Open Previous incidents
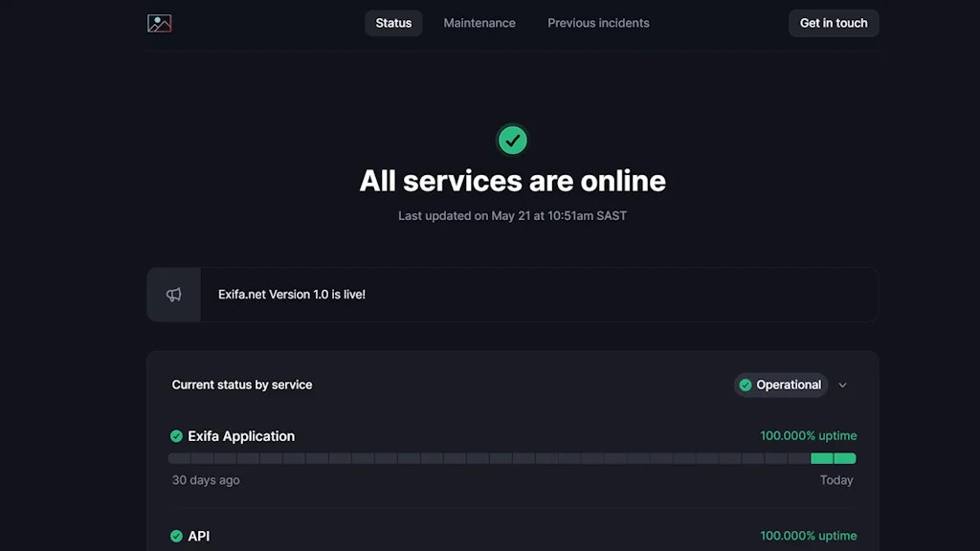 point(598,22)
